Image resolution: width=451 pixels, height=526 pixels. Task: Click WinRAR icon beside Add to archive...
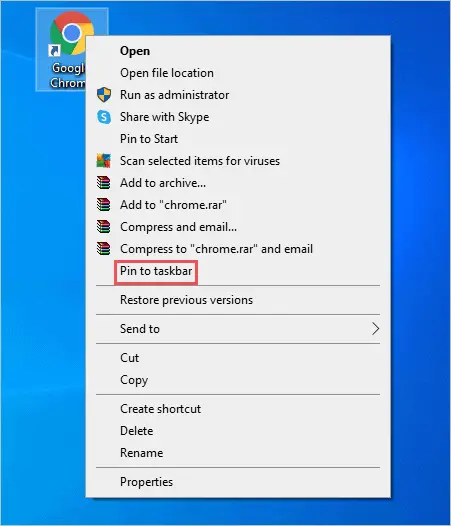[103, 183]
